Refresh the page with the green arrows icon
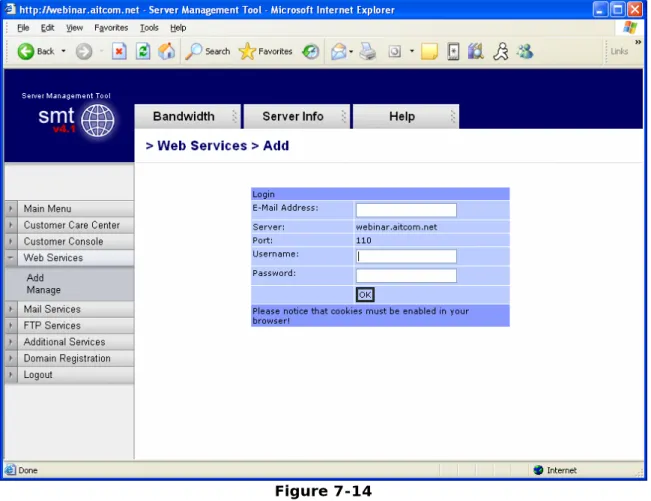The image size is (651, 501). tap(143, 51)
